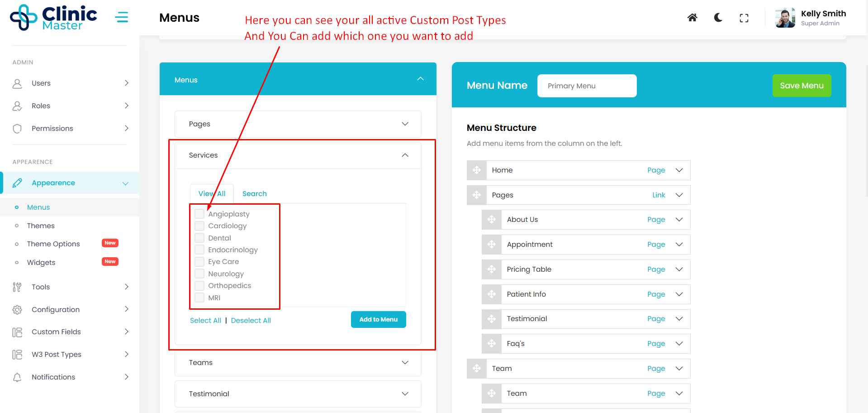Collapse the Services accordion panel
Viewport: 868px width, 413px height.
click(405, 155)
